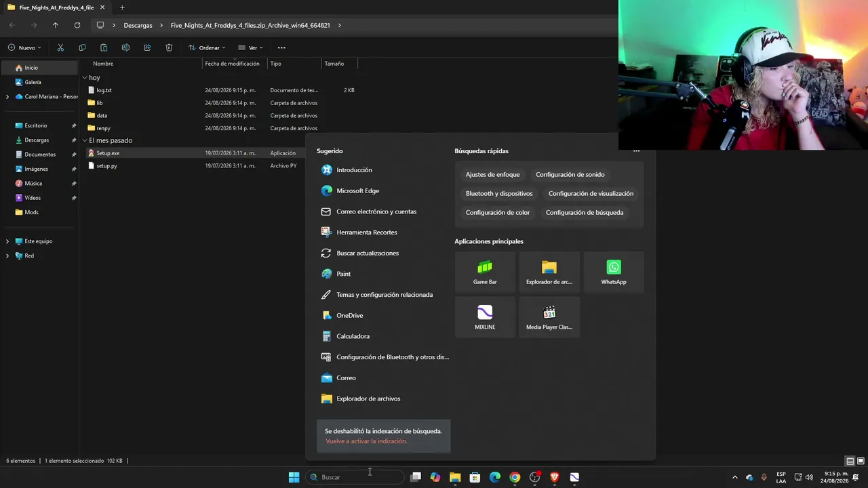Viewport: 868px width, 488px height.
Task: Open the WhatsApp app tile
Action: (x=614, y=272)
